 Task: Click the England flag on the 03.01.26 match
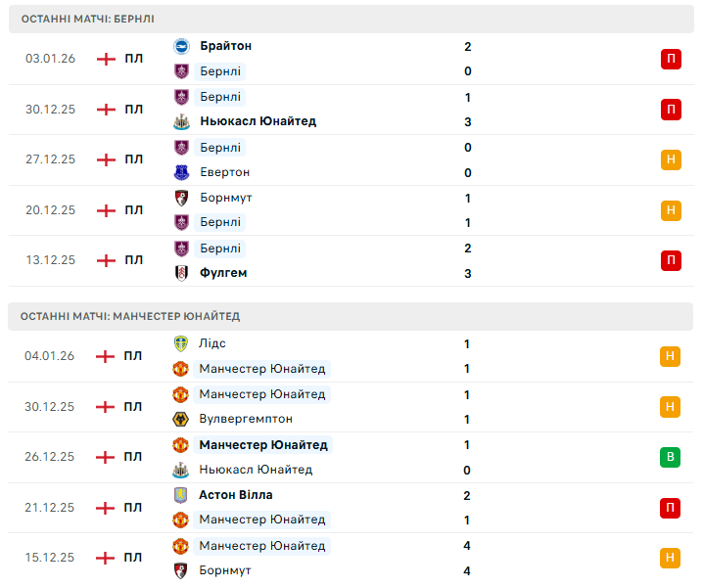tap(106, 59)
